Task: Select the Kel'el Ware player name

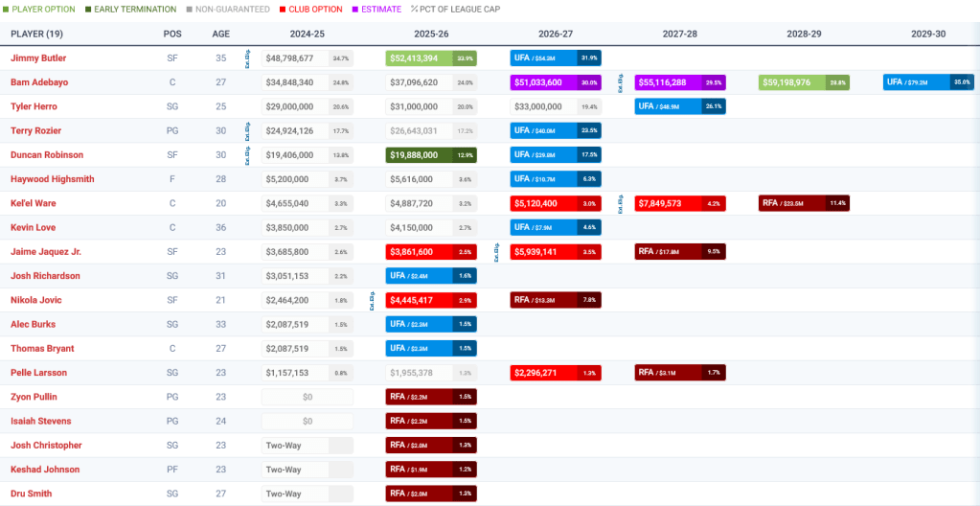Action: pos(35,203)
